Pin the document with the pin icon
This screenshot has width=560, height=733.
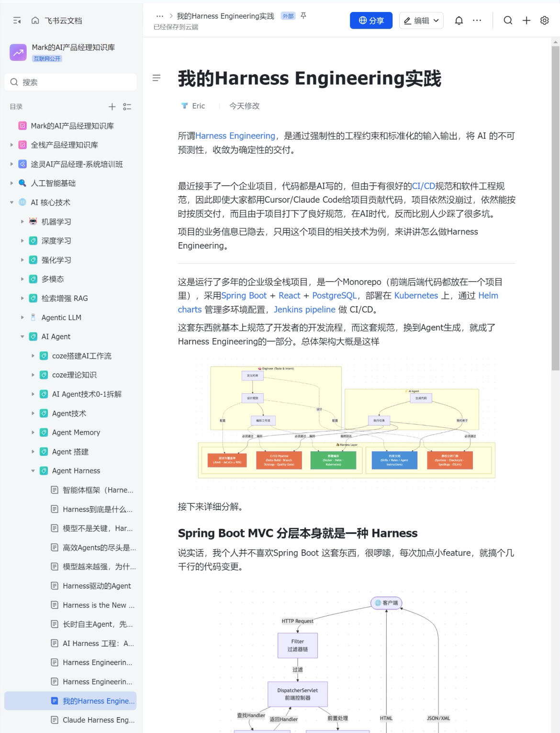[303, 16]
